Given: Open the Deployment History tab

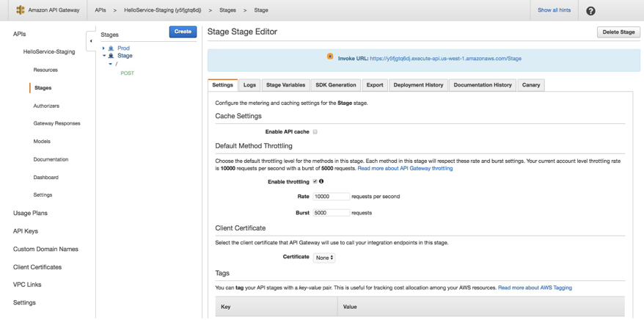Looking at the screenshot, I should [x=418, y=85].
